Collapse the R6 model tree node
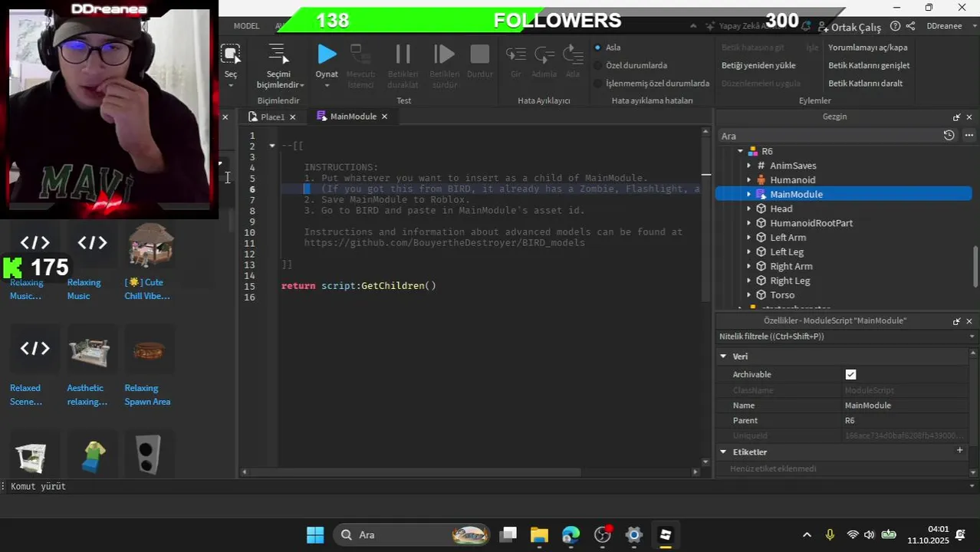 pos(741,151)
